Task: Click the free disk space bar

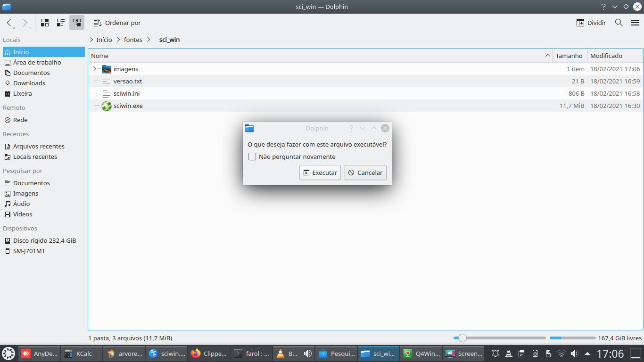Action: tap(573, 338)
